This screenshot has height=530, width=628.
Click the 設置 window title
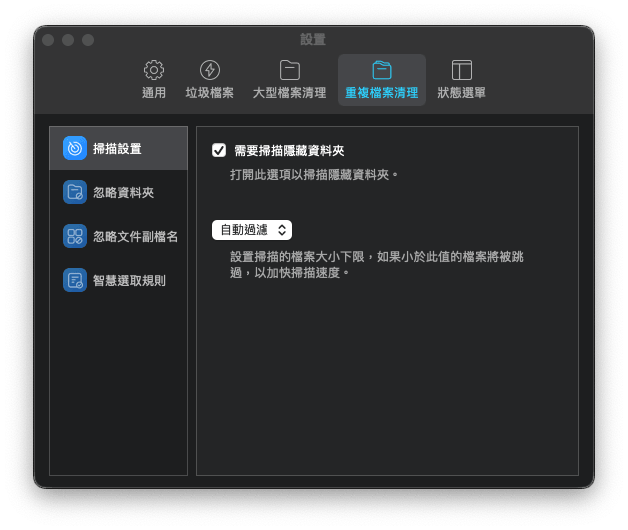click(x=313, y=40)
